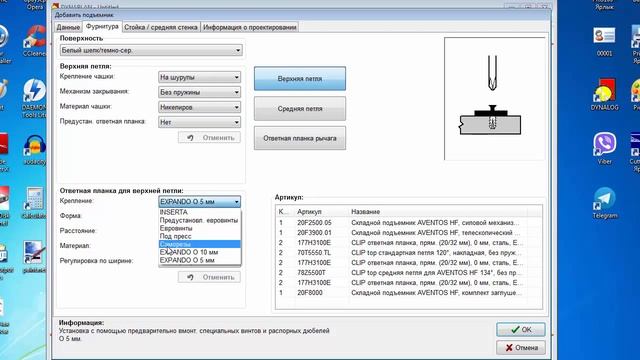The height and width of the screenshot is (360, 640).
Task: Open the Данные tab
Action: (x=68, y=27)
